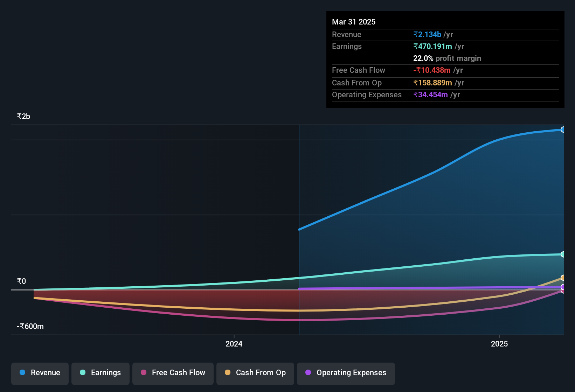575x392 pixels.
Task: Click the 2024 x-axis label
Action: click(234, 344)
